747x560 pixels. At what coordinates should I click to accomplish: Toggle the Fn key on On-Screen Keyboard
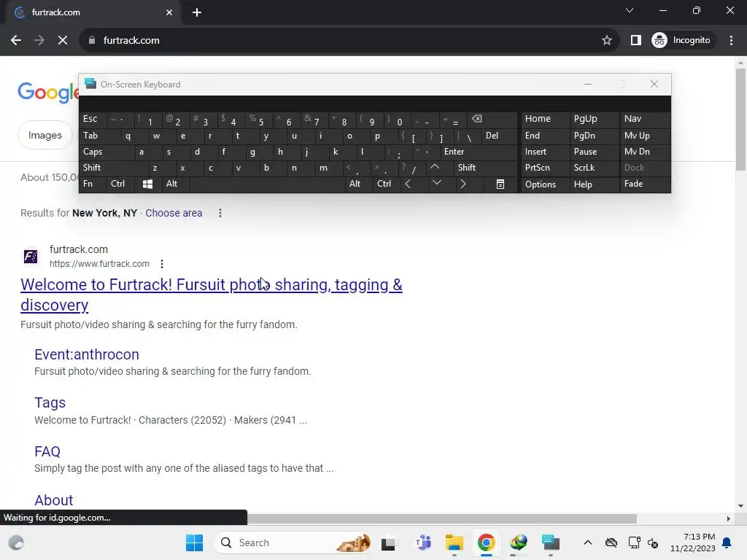tap(92, 184)
